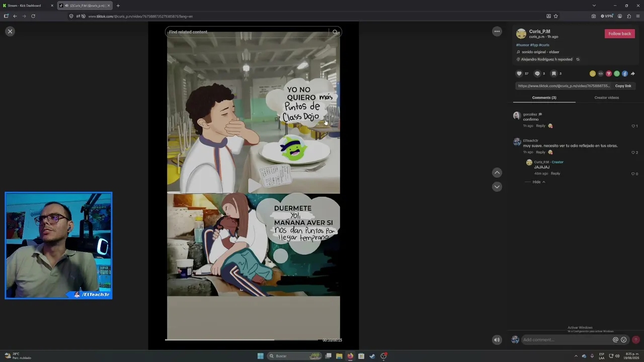Repost the video with the yellow icon

click(x=593, y=73)
